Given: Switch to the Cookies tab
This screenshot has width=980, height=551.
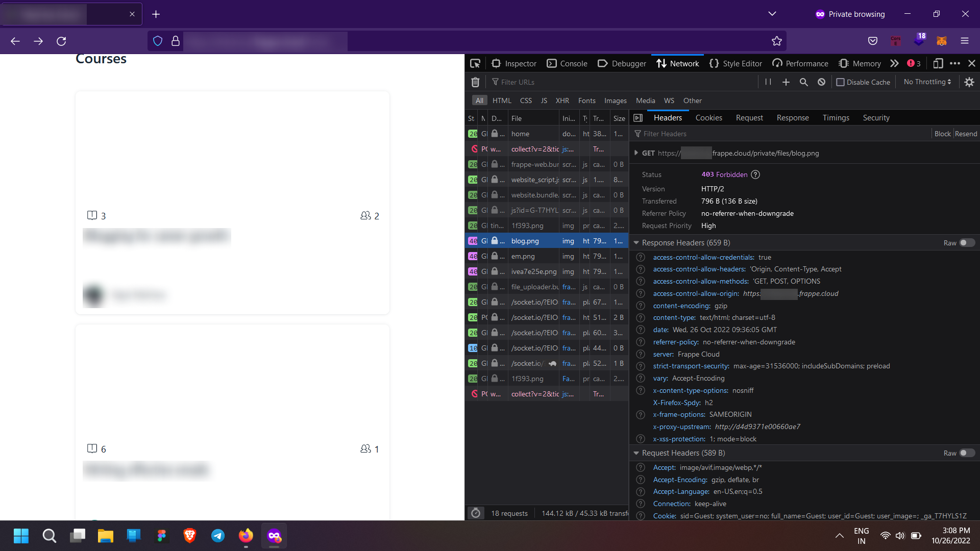Looking at the screenshot, I should click(708, 117).
